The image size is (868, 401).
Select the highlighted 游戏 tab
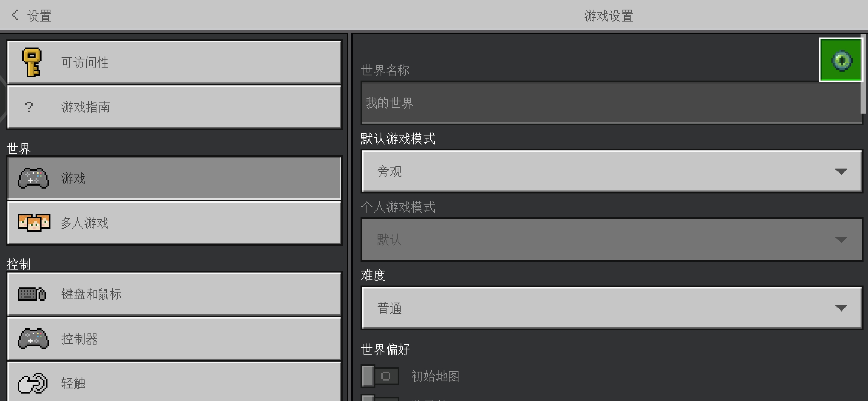[x=174, y=178]
